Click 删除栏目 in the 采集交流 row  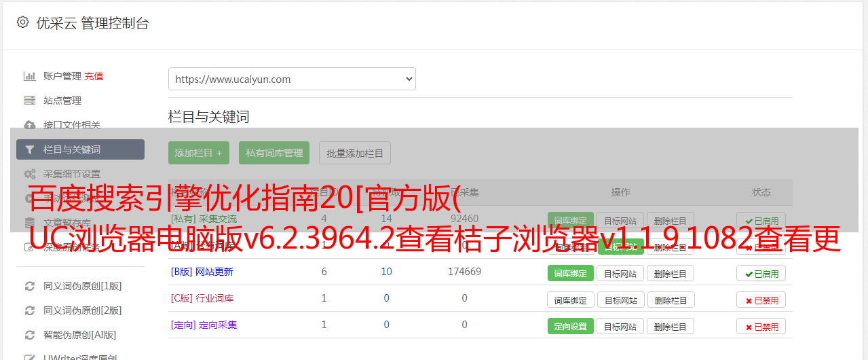tap(671, 221)
